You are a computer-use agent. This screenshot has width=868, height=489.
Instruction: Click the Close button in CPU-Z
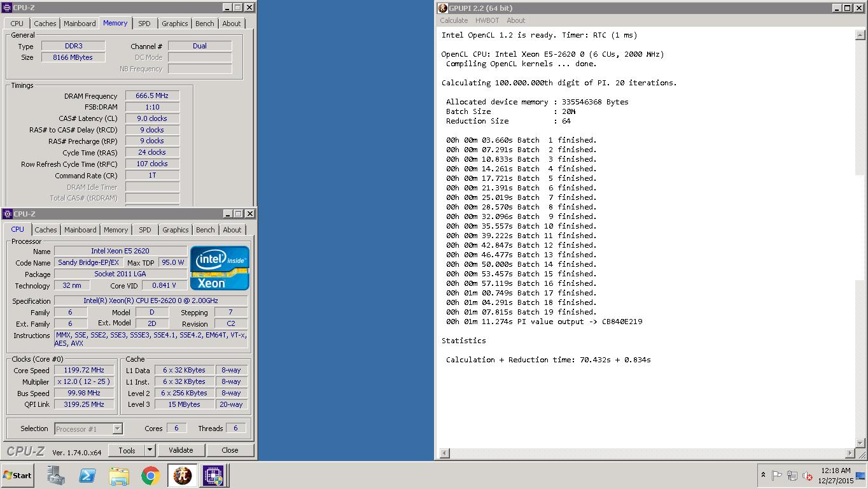[230, 450]
